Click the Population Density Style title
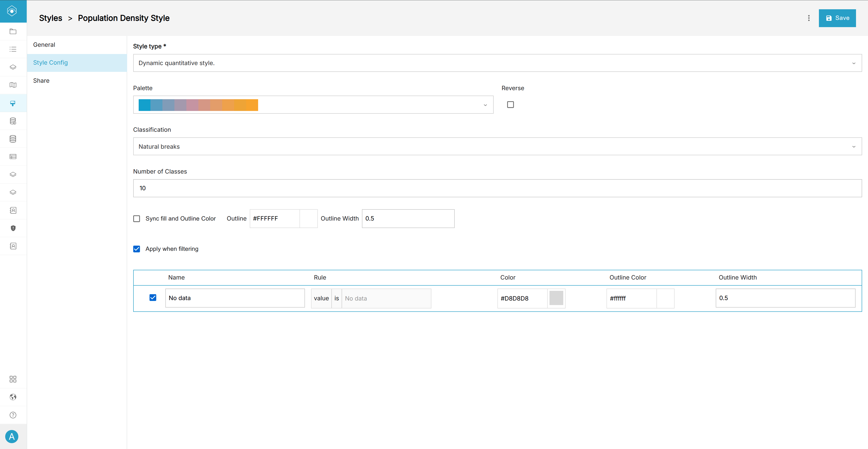Viewport: 868px width, 449px height. (x=124, y=18)
